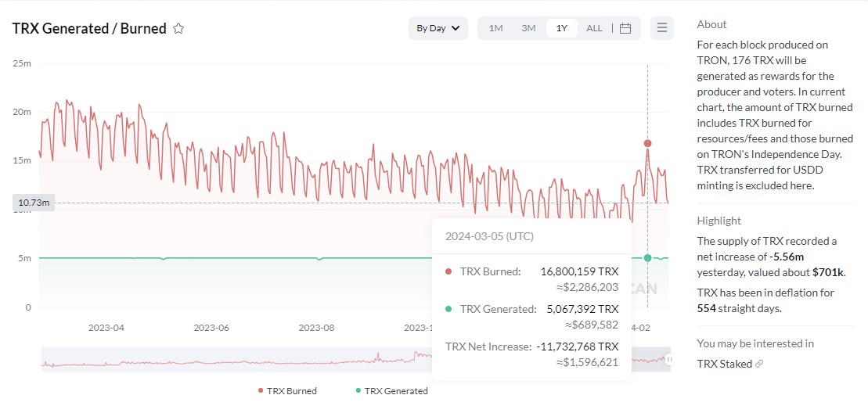
Task: Open the calendar date range picker
Action: click(625, 28)
